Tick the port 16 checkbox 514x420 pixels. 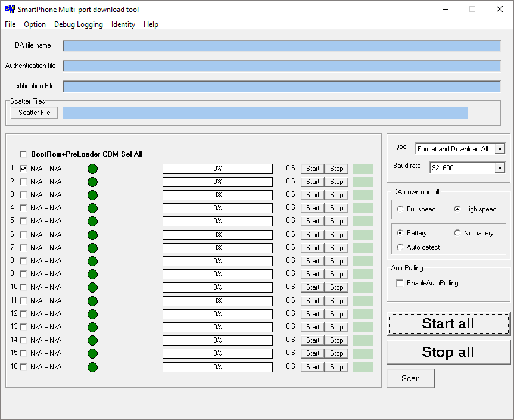click(23, 367)
